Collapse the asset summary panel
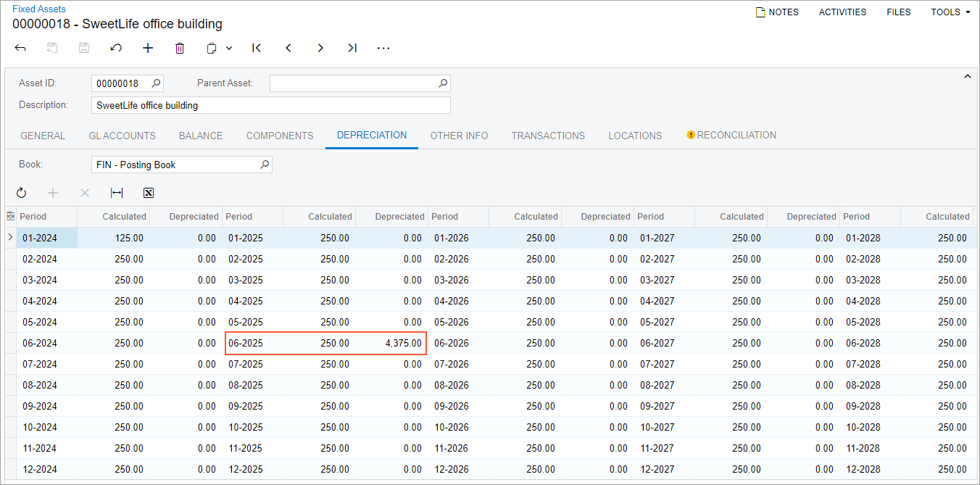 tap(966, 76)
